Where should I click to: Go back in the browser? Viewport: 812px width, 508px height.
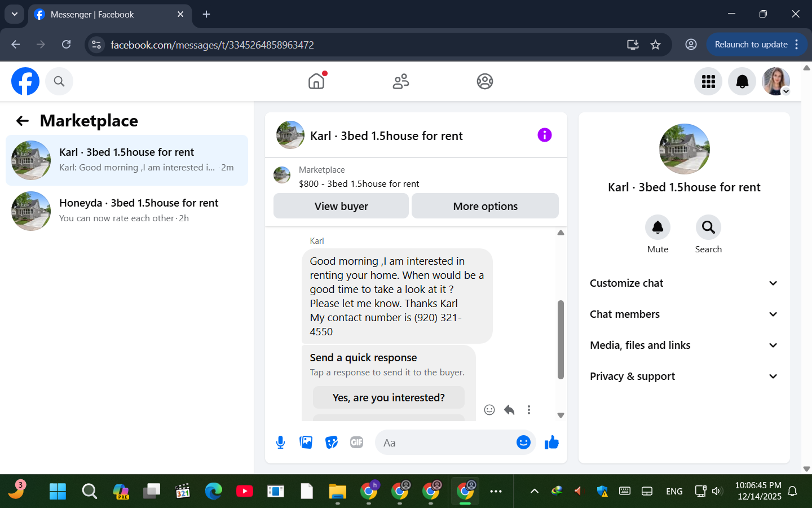tap(16, 45)
